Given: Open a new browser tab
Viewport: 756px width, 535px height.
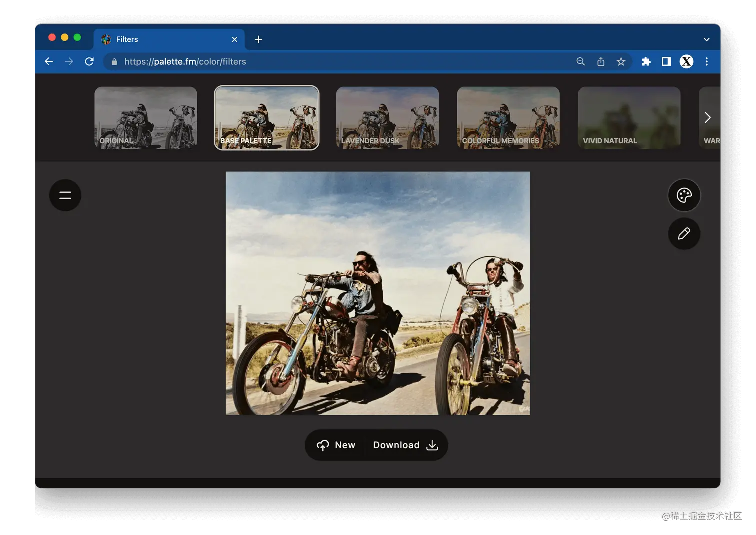Looking at the screenshot, I should pos(258,39).
